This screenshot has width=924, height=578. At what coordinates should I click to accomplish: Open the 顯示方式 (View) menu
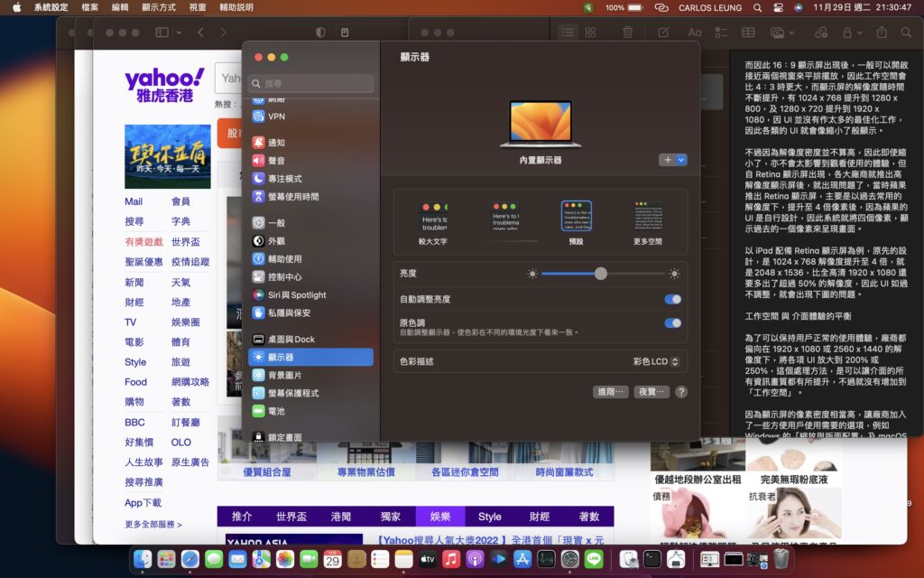(159, 7)
